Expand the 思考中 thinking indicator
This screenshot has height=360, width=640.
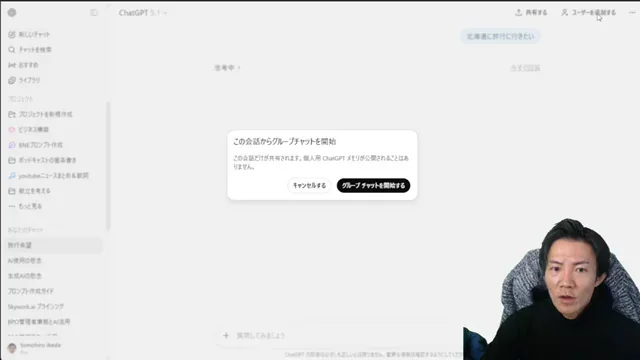coord(227,68)
